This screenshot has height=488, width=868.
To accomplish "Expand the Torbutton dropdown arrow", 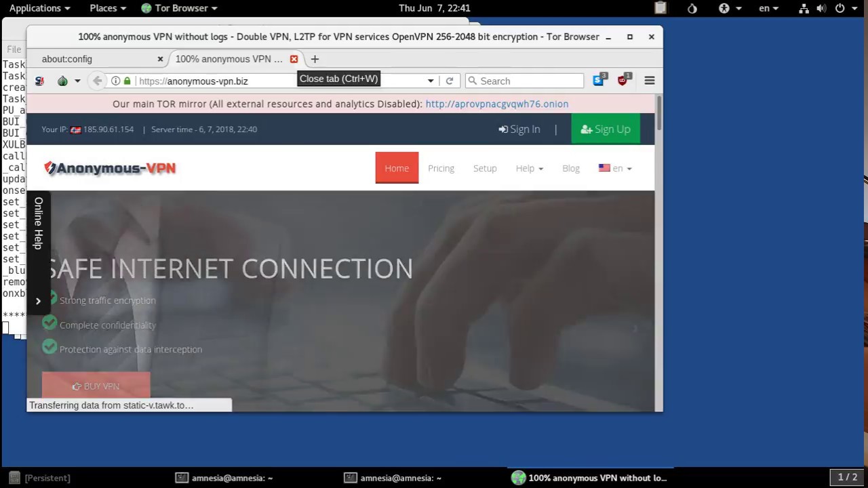I will click(x=77, y=81).
